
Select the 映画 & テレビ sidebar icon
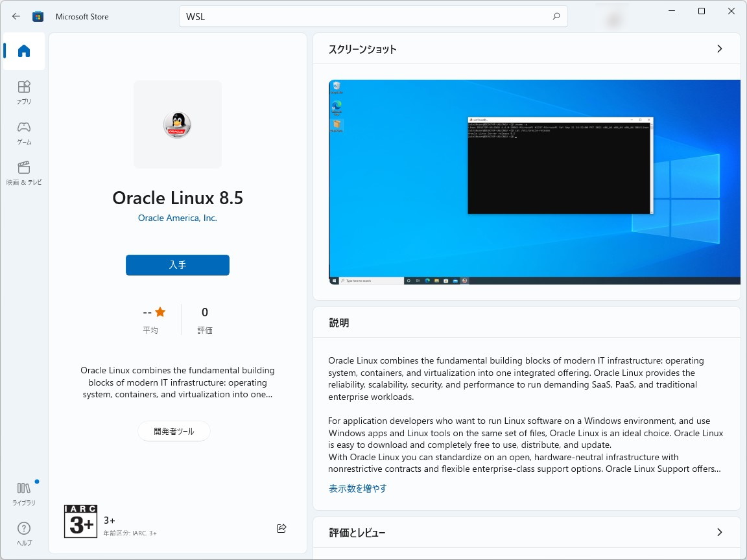[x=23, y=172]
